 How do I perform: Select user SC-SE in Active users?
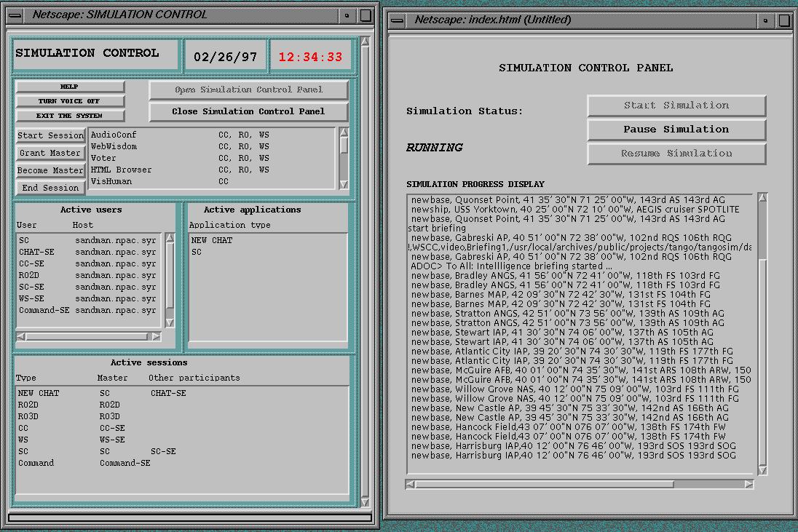tap(89, 287)
